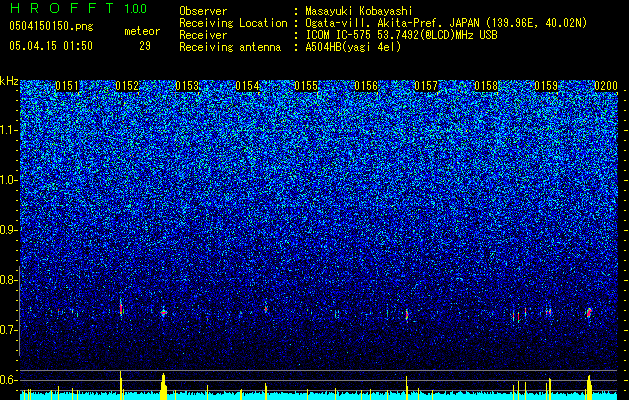
Task: Click the 'Receiver' field label
Action: click(203, 35)
